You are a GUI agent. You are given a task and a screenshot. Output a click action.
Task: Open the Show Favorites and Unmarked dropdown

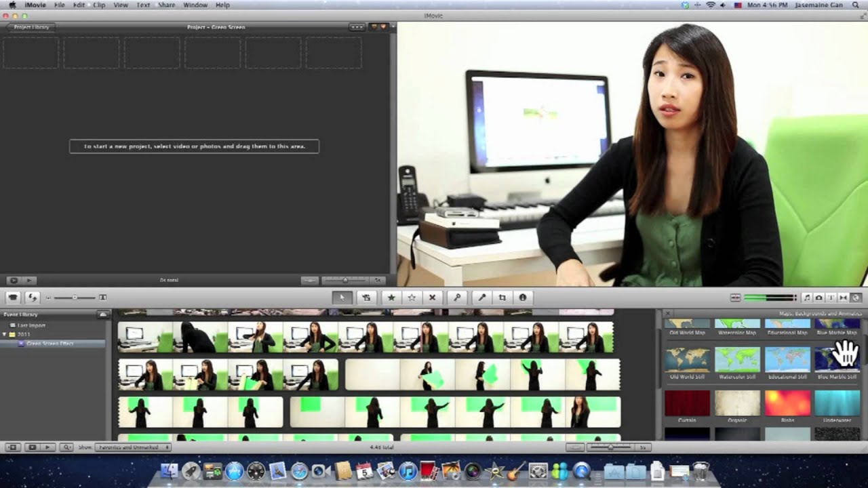[134, 447]
